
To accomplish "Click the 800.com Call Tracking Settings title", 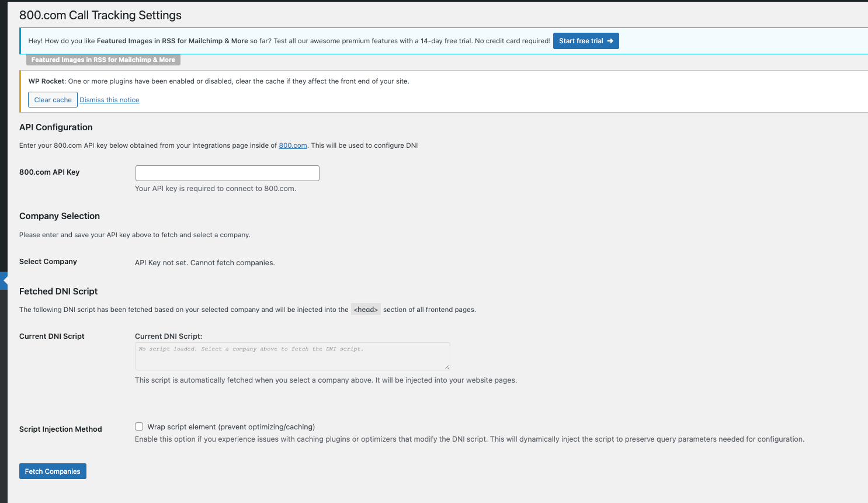I will pyautogui.click(x=100, y=15).
